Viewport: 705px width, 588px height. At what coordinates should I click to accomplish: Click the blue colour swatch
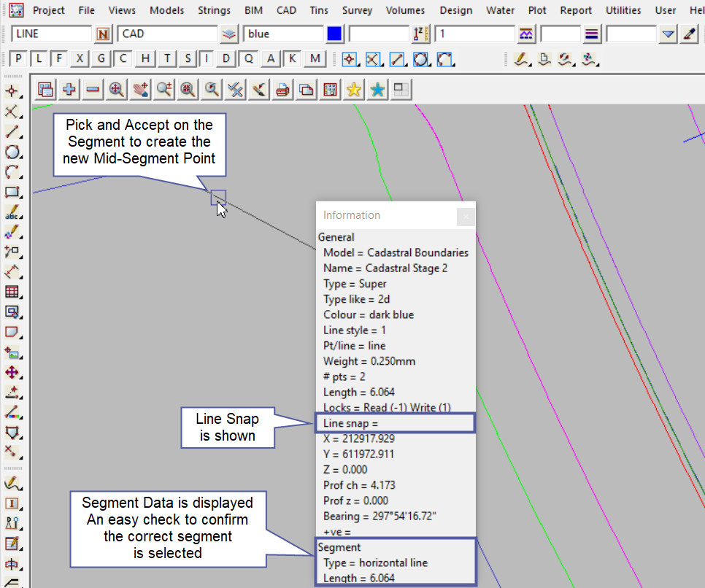pyautogui.click(x=334, y=34)
